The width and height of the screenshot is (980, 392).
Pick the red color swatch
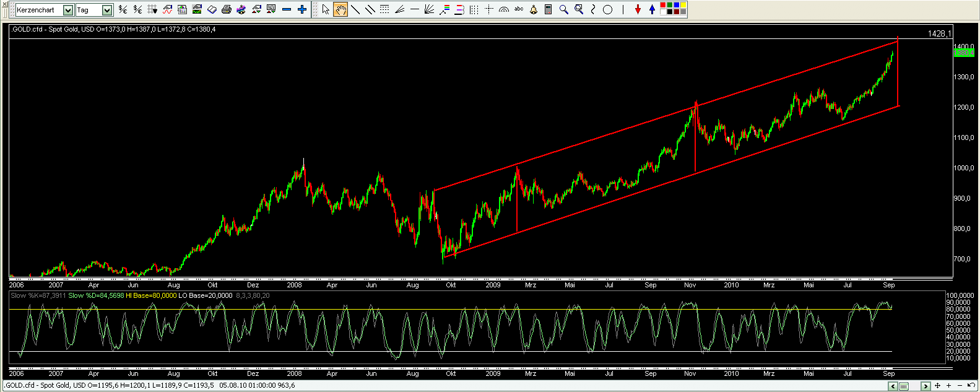(664, 6)
